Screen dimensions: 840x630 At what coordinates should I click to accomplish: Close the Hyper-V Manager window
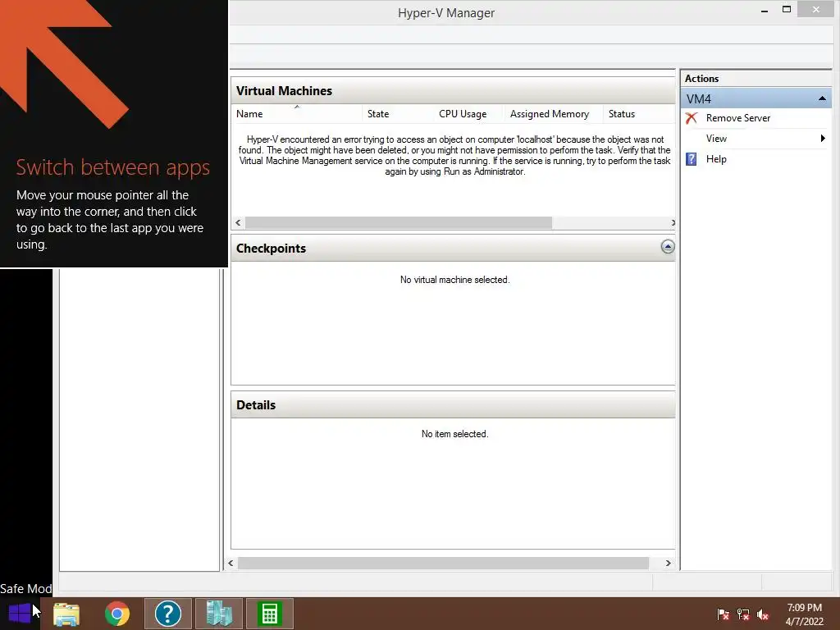(x=815, y=10)
